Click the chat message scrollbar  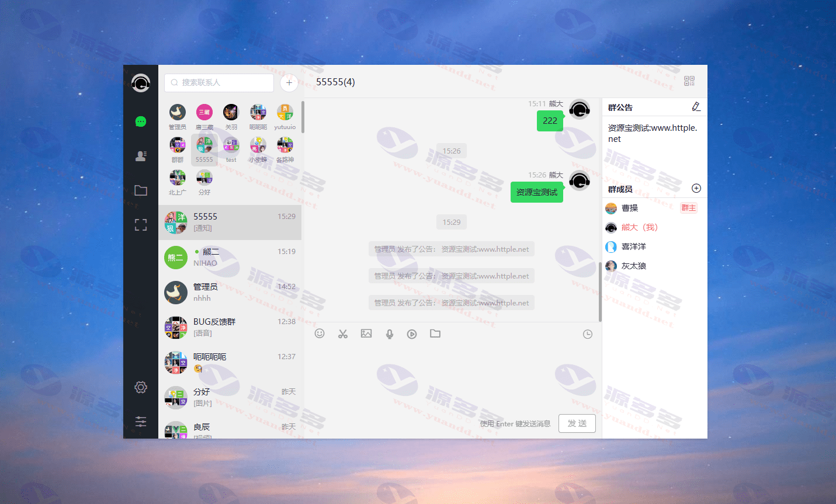click(600, 292)
